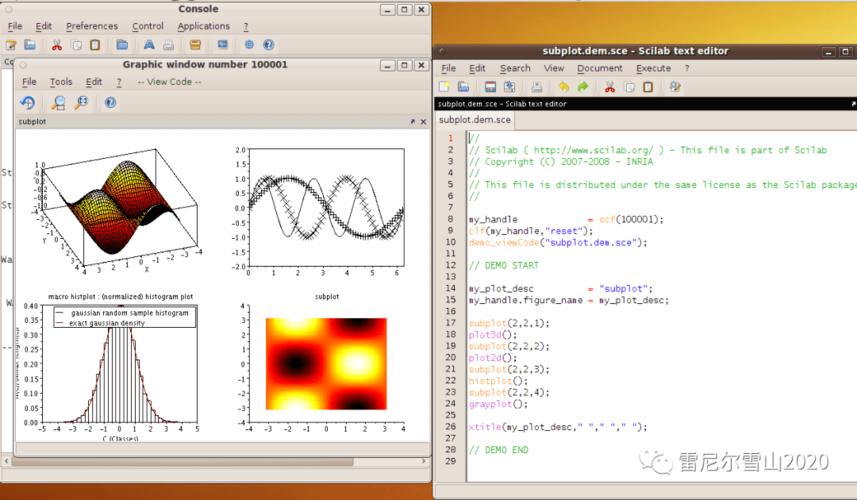Click the new file icon in text editor
Screen dimensions: 857x500
click(x=444, y=86)
